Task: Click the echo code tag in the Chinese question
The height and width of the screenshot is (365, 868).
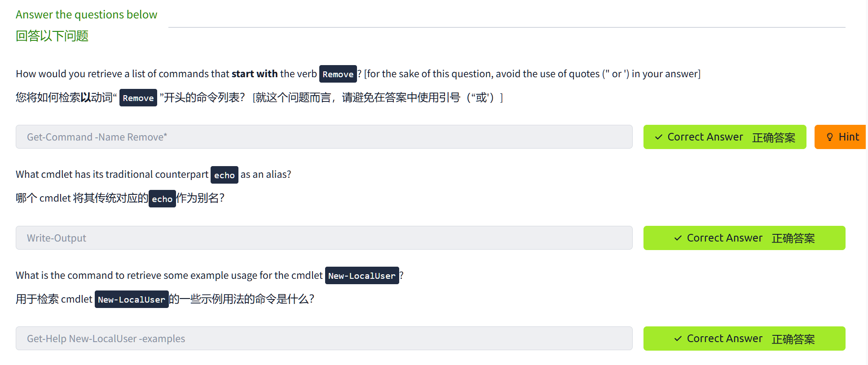Action: tap(162, 199)
